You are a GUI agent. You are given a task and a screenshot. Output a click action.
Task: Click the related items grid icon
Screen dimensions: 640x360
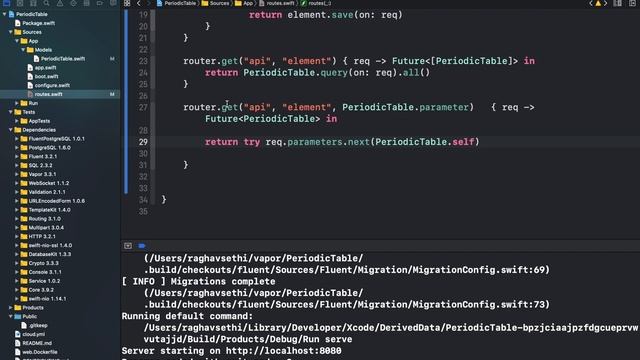(127, 3)
